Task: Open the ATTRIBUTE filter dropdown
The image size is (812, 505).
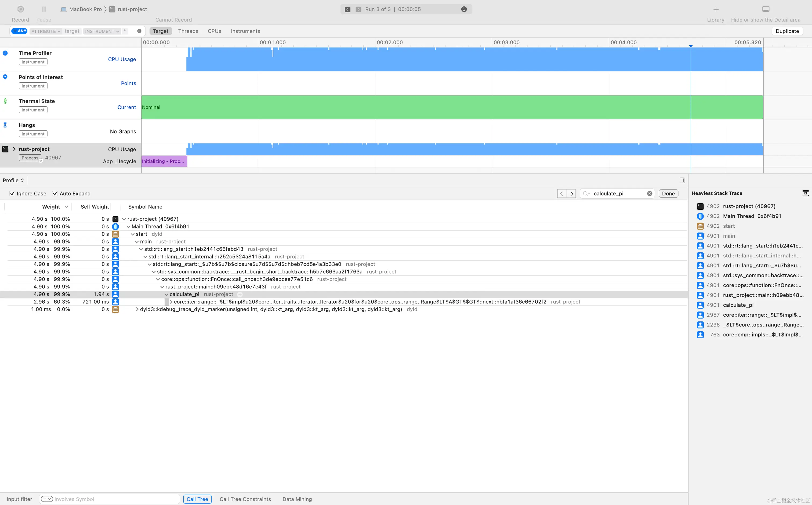Action: [46, 31]
